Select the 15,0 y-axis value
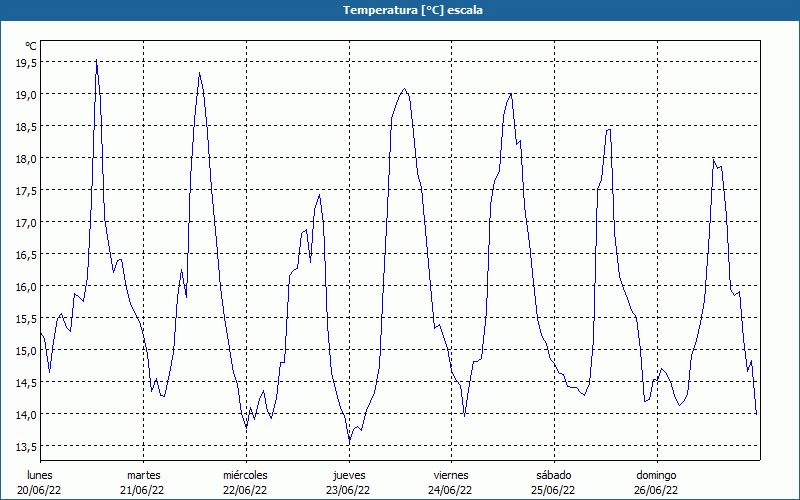 tap(26, 351)
